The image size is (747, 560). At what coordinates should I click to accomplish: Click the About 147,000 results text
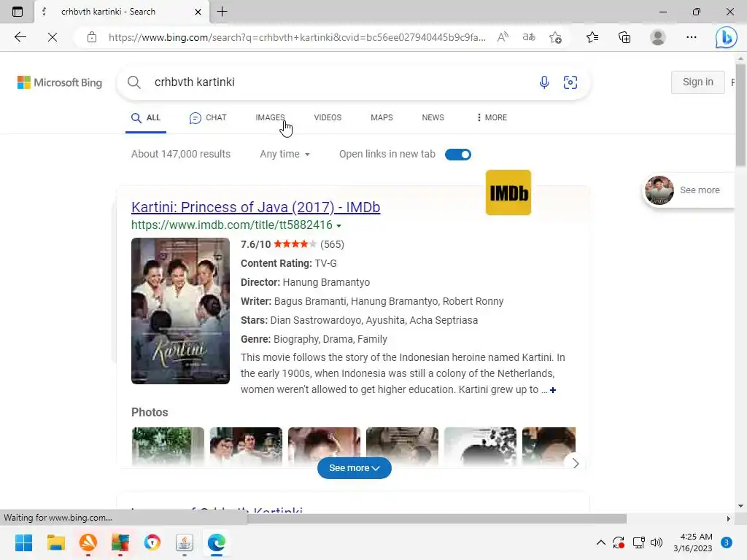coord(181,154)
